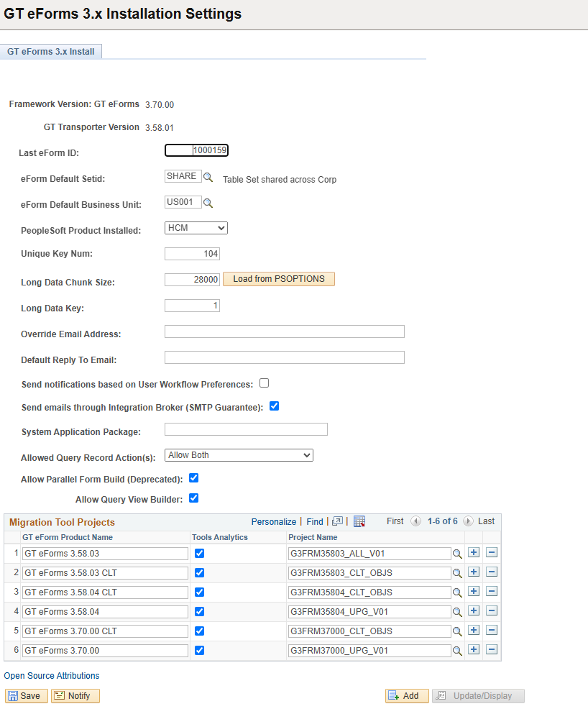Uncheck Send emails through Integration Broker
The image size is (588, 714).
point(274,406)
